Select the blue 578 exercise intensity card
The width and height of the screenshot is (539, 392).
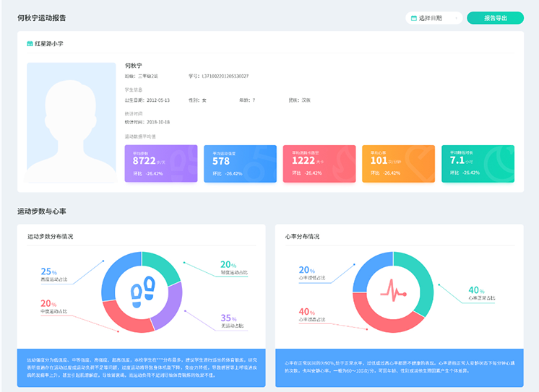click(x=240, y=164)
